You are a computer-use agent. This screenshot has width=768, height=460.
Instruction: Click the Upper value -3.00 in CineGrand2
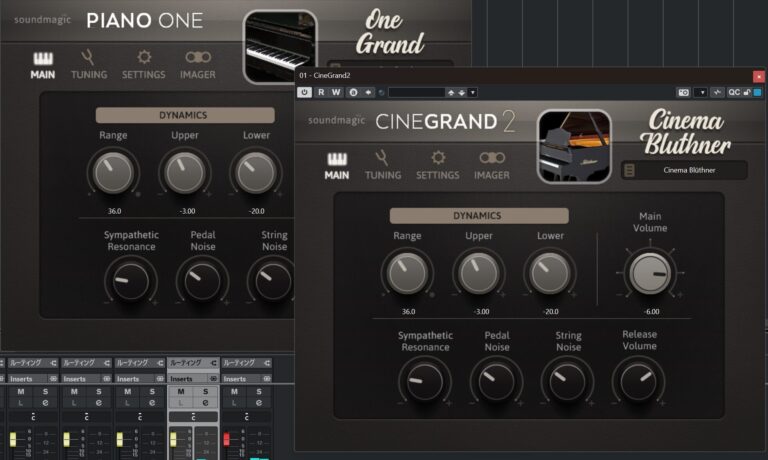click(x=481, y=312)
